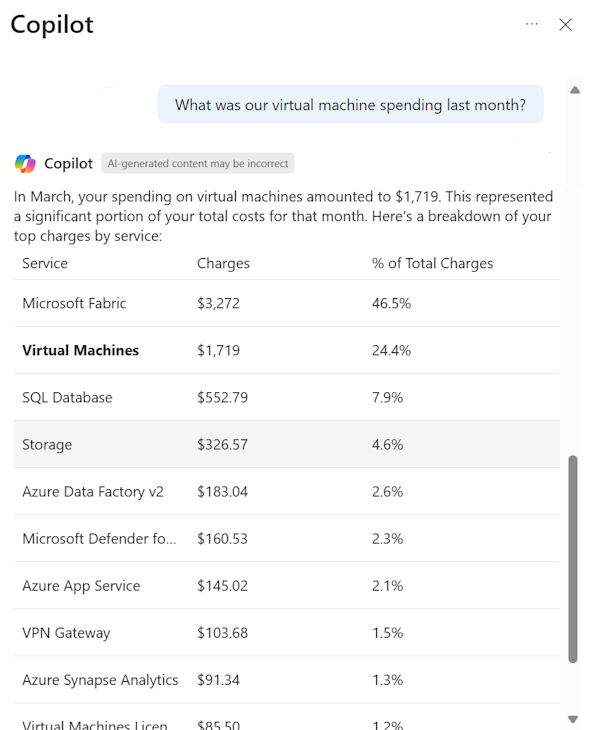This screenshot has width=600, height=730.
Task: Open the more options ellipsis menu
Action: pos(532,24)
